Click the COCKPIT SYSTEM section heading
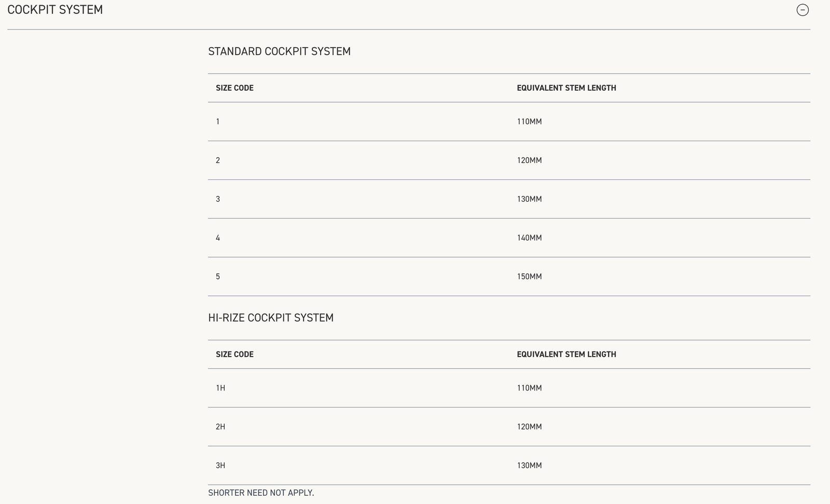Image resolution: width=830 pixels, height=504 pixels. [x=55, y=10]
